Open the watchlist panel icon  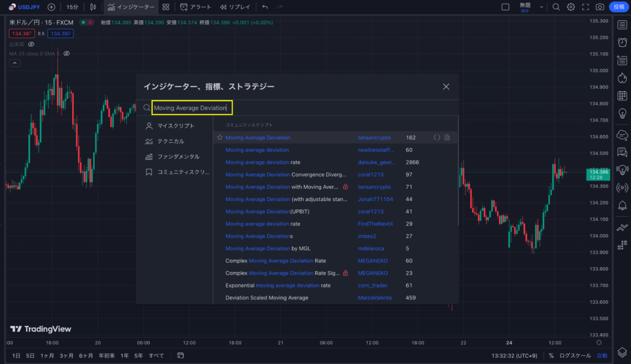(622, 25)
